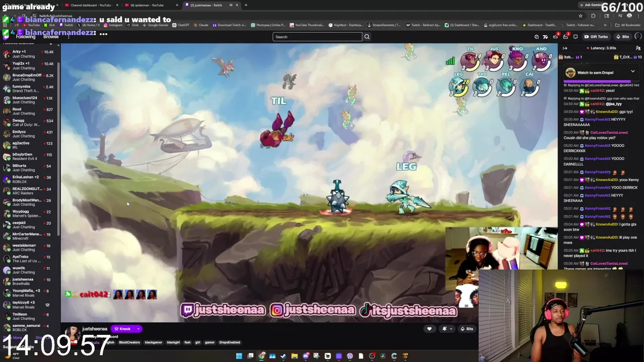Click the itzb... gifter leaderboard entry
Image resolution: width=644 pixels, height=362 pixels.
click(x=572, y=57)
